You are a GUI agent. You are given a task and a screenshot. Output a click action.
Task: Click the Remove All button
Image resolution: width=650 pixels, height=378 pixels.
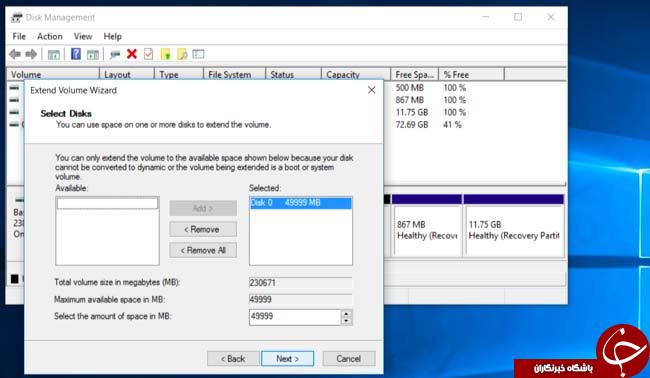point(203,250)
